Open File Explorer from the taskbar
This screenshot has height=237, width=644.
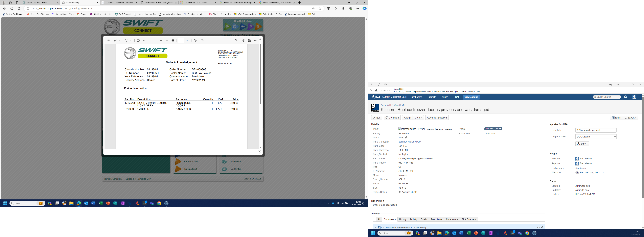(71, 203)
